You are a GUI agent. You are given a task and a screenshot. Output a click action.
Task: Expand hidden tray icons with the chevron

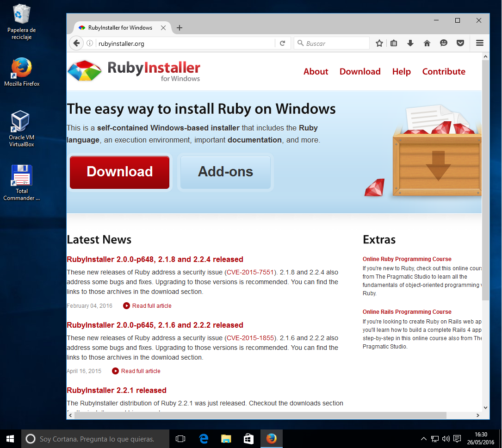tap(423, 438)
